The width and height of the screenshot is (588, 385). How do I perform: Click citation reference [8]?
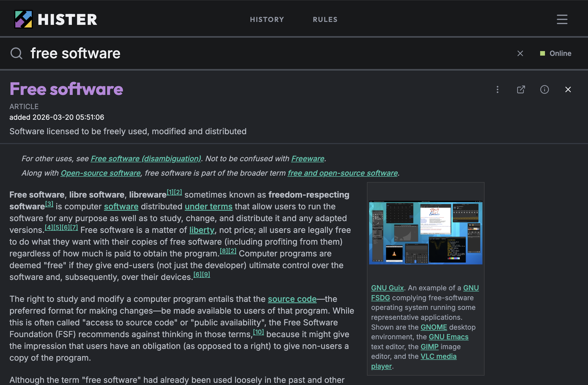(x=224, y=251)
